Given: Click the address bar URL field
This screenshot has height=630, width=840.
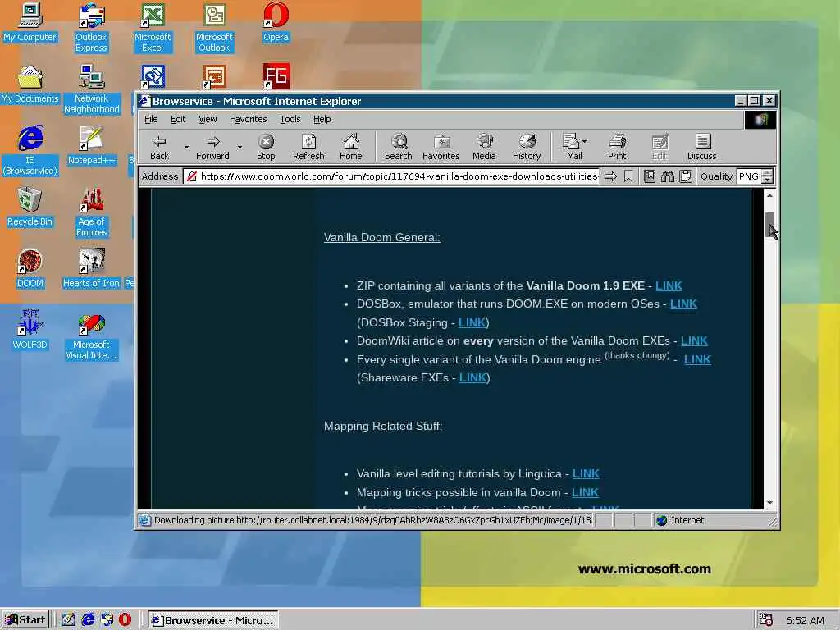Looking at the screenshot, I should [x=391, y=176].
